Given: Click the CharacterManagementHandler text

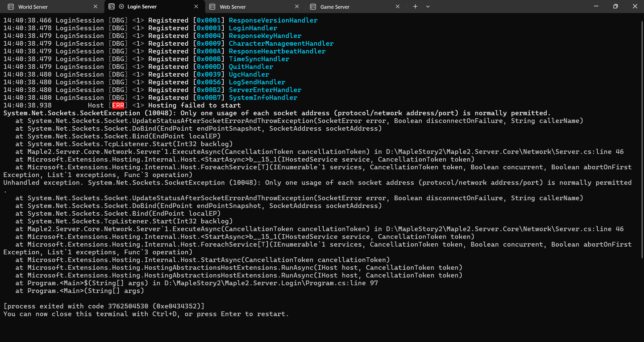Looking at the screenshot, I should tap(281, 44).
